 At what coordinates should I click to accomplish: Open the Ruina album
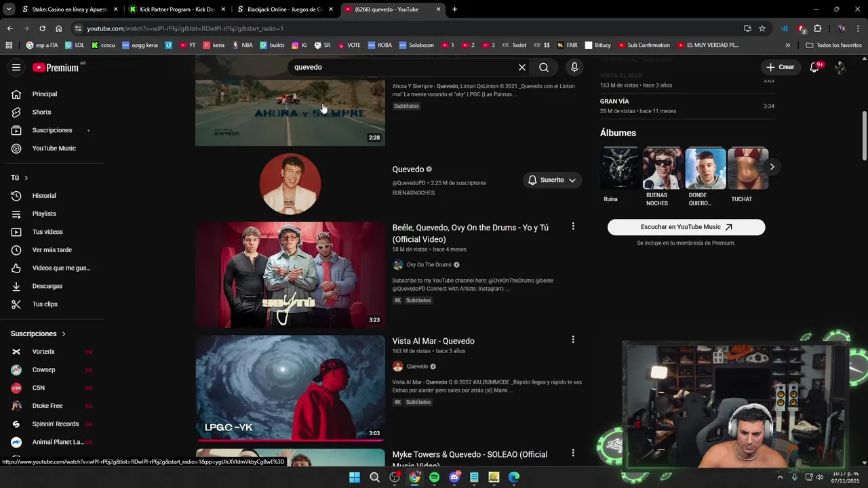tap(620, 175)
